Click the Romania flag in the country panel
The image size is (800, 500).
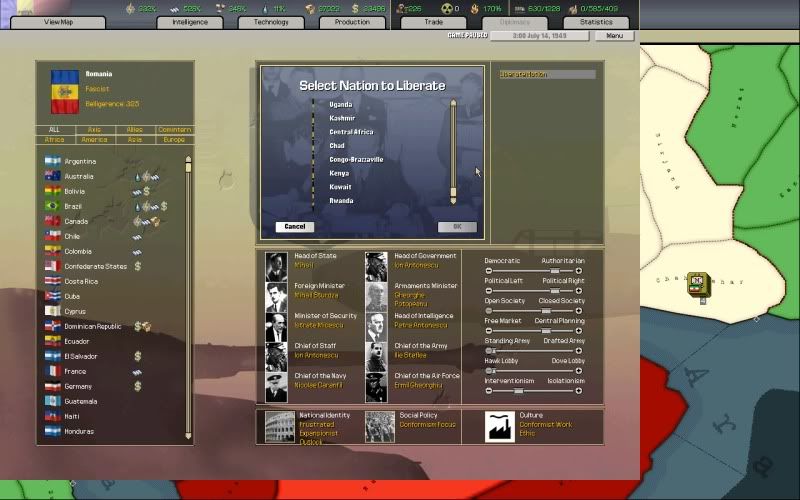(65, 92)
